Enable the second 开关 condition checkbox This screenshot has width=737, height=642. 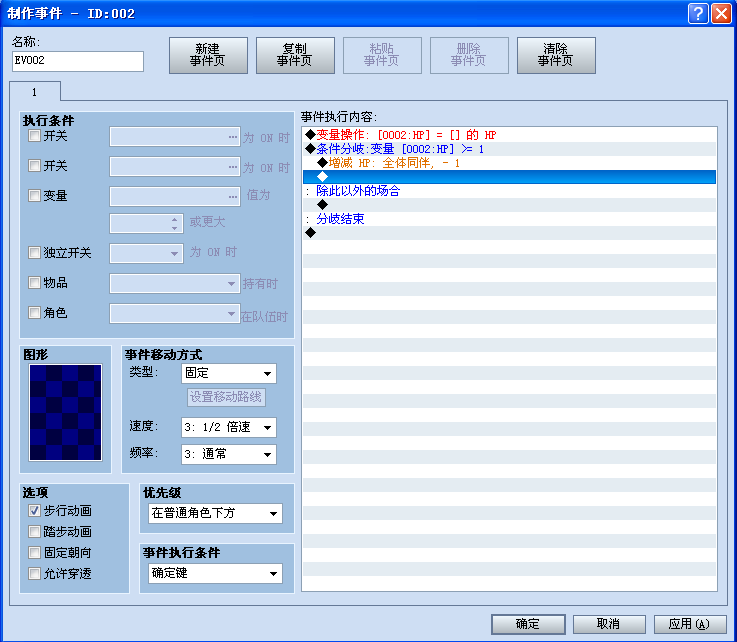point(34,165)
